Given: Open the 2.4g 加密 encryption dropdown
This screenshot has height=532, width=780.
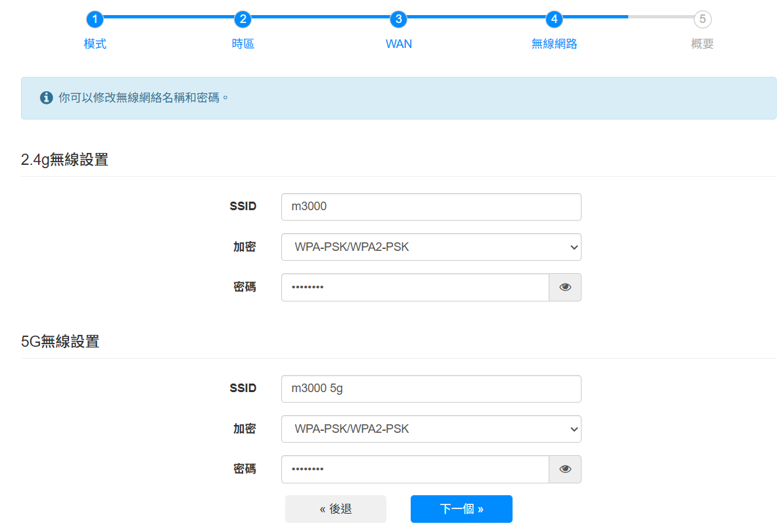Looking at the screenshot, I should tap(430, 246).
